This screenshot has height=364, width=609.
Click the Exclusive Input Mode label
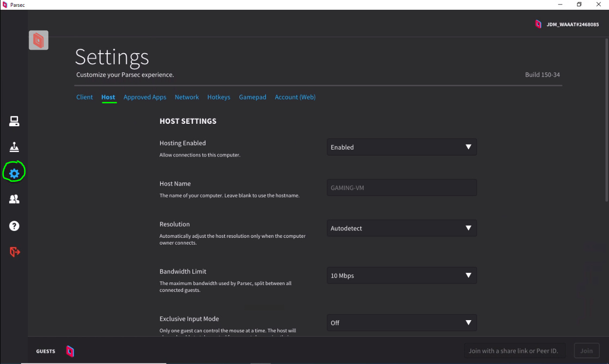click(x=189, y=319)
